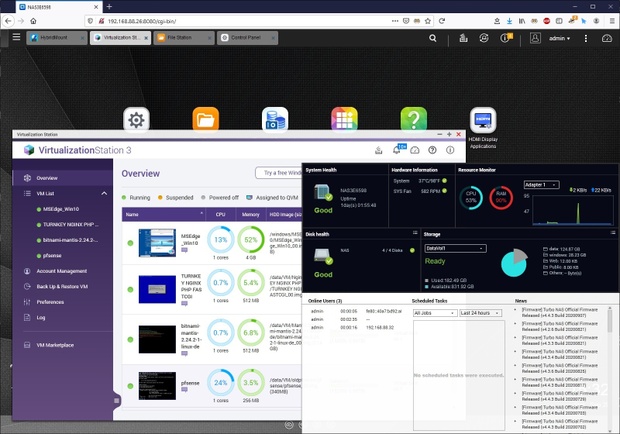Collapse the sidebar with the edge handle
Image resolution: width=620 pixels, height=434 pixels.
117,400
